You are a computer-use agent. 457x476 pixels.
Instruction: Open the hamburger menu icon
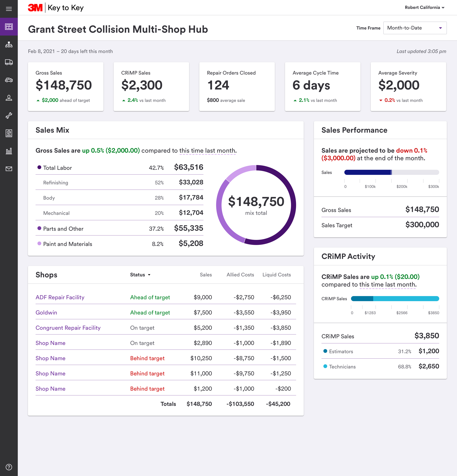[x=9, y=9]
